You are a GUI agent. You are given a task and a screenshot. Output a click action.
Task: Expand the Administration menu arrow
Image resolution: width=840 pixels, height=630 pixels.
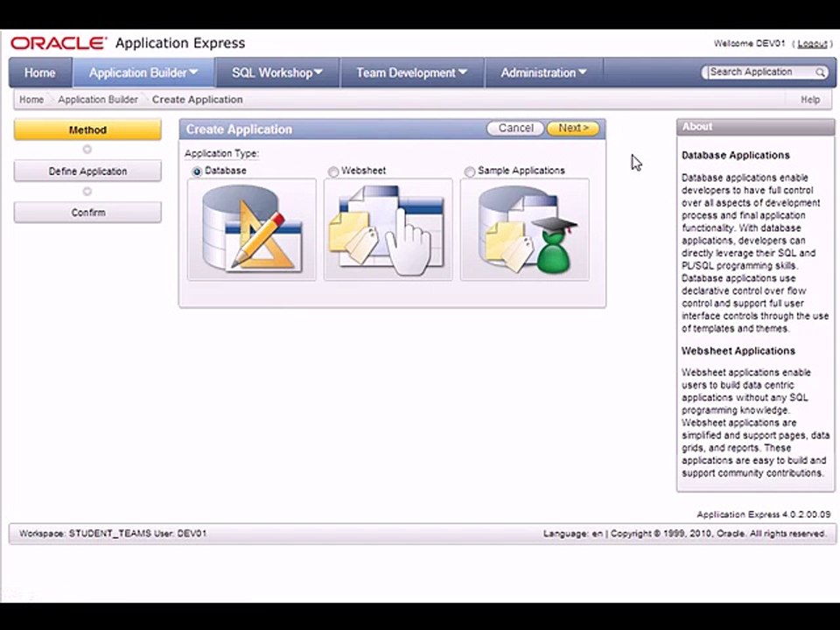tap(583, 72)
